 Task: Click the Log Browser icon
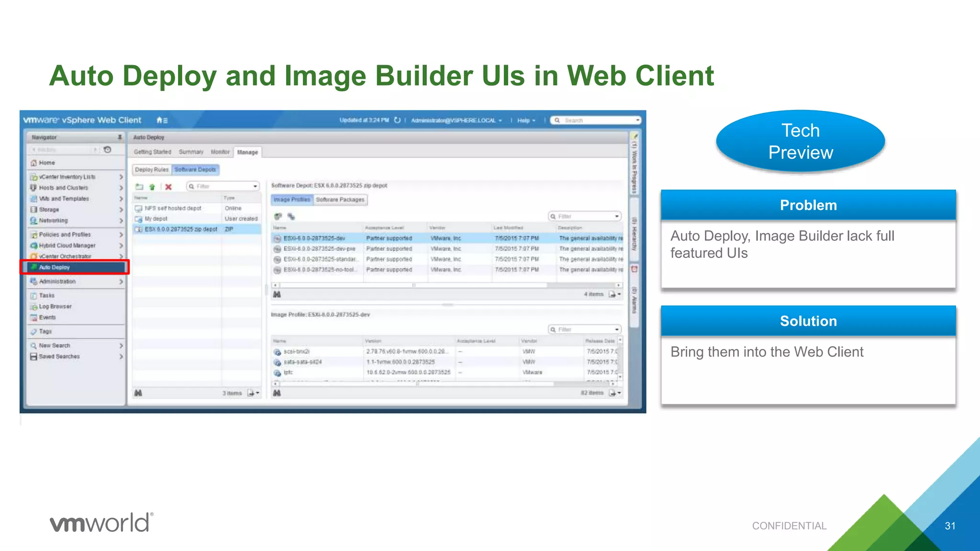(x=33, y=307)
